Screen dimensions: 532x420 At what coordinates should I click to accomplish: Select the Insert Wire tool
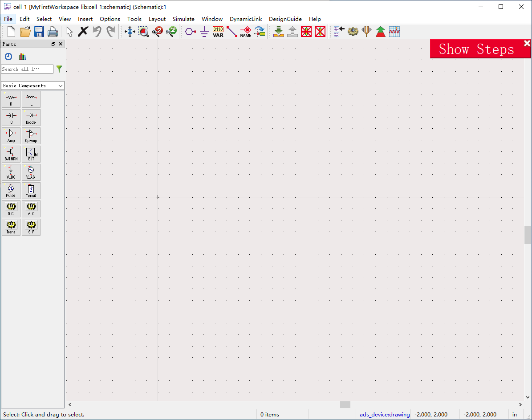point(232,32)
